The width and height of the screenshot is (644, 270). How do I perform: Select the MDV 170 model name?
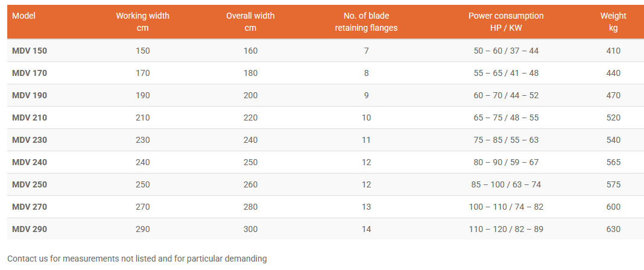tap(30, 73)
